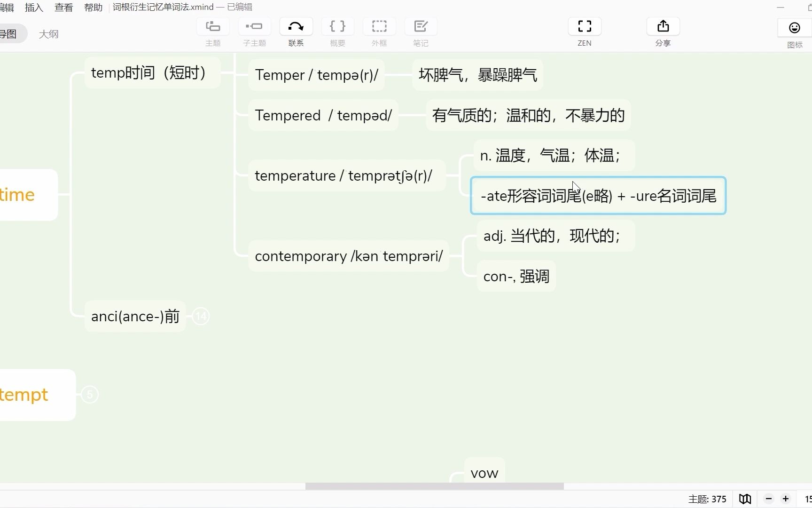The height and width of the screenshot is (508, 812).
Task: Switch to 大纲 outline view
Action: 48,34
